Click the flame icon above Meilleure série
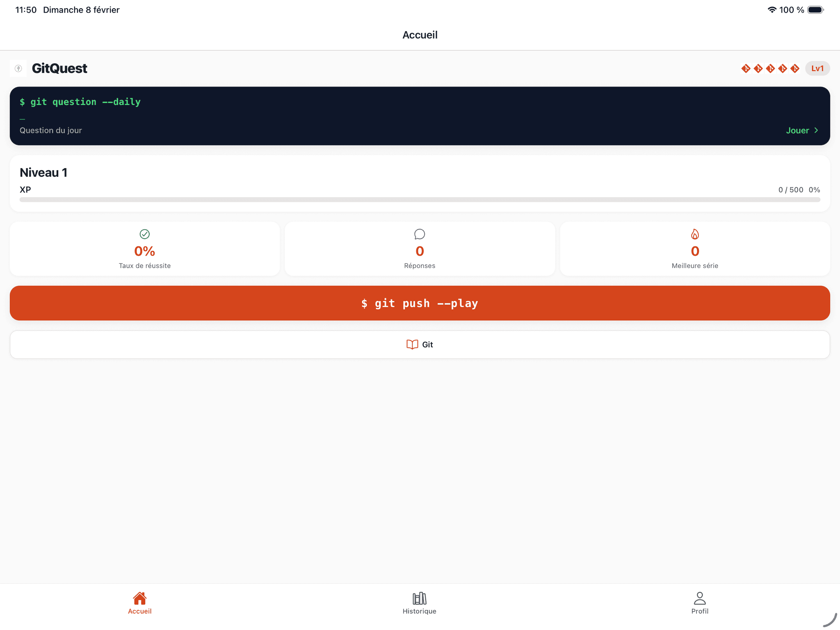 (694, 234)
